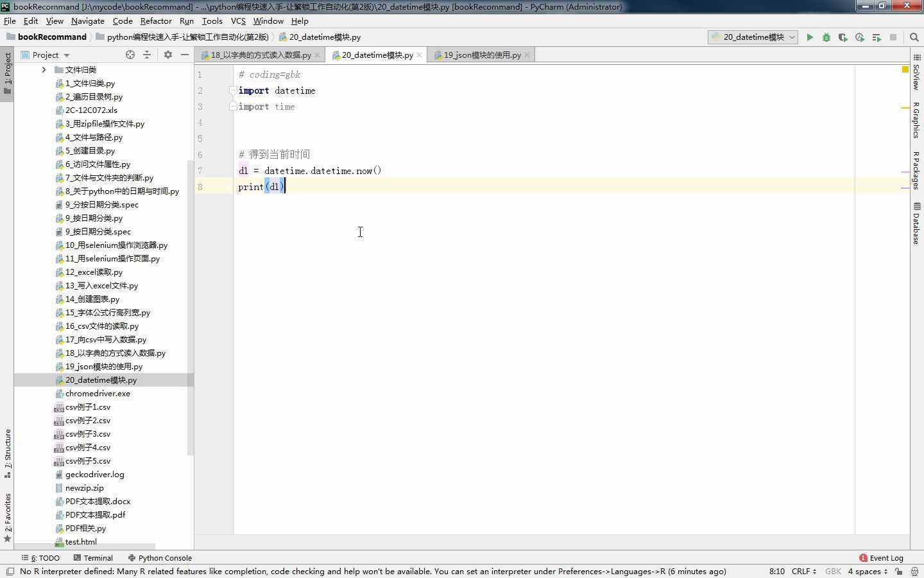Screen dimensions: 924x578
Task: Click the 8:10 cursor position indicator
Action: 776,571
